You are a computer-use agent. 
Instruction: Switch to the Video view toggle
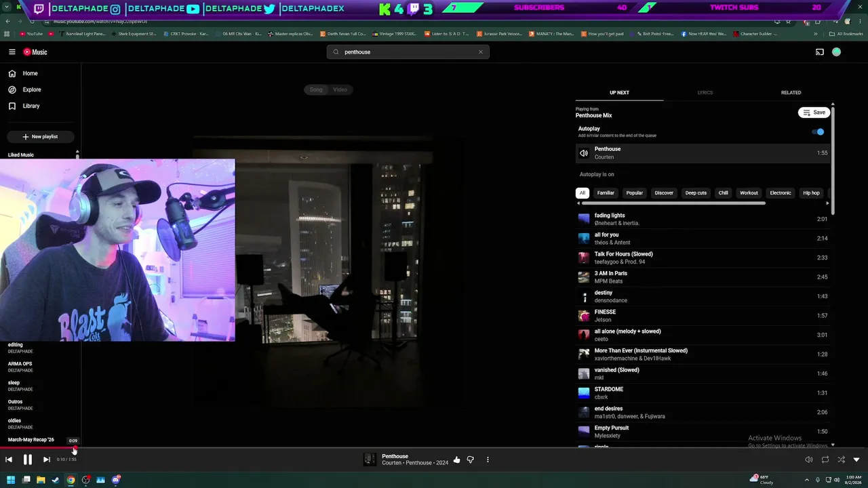click(340, 89)
